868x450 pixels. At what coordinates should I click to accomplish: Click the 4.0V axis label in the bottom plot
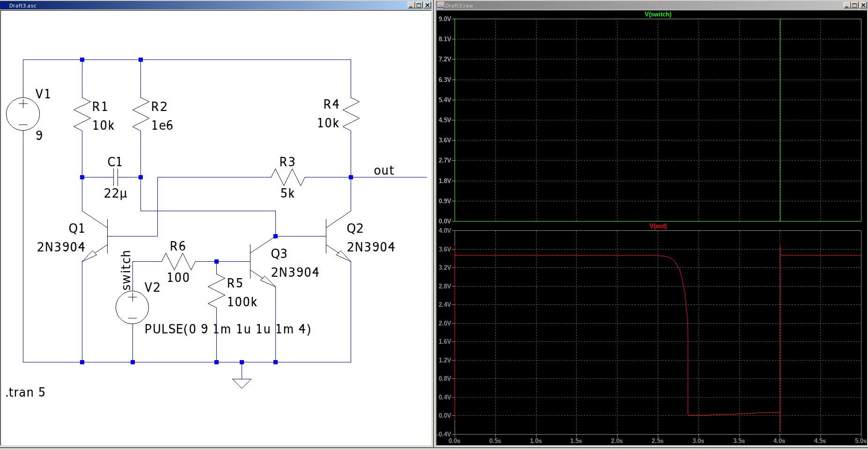click(x=445, y=231)
